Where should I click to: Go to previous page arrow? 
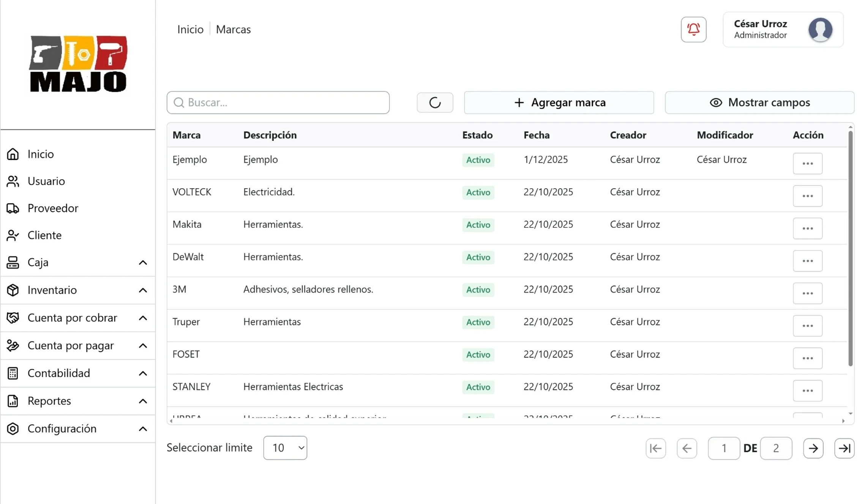coord(687,448)
